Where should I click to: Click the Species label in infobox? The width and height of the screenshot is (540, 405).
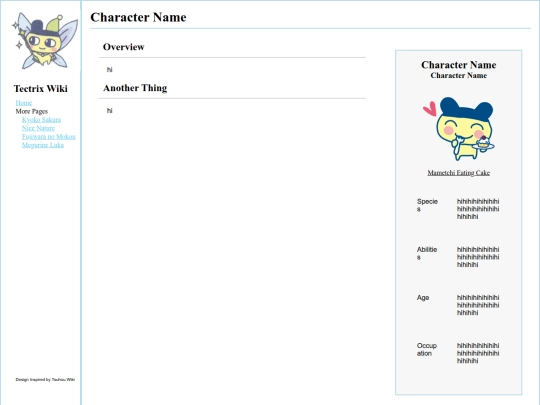pos(427,205)
